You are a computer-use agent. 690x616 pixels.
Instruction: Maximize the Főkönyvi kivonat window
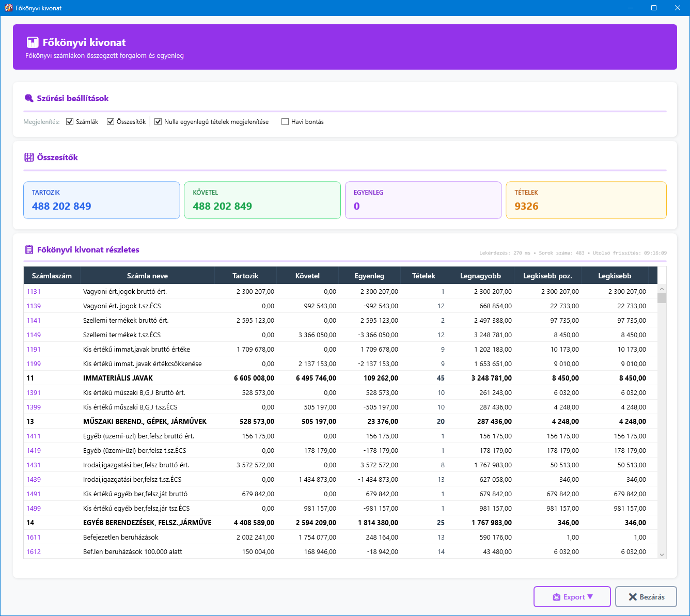(x=654, y=8)
